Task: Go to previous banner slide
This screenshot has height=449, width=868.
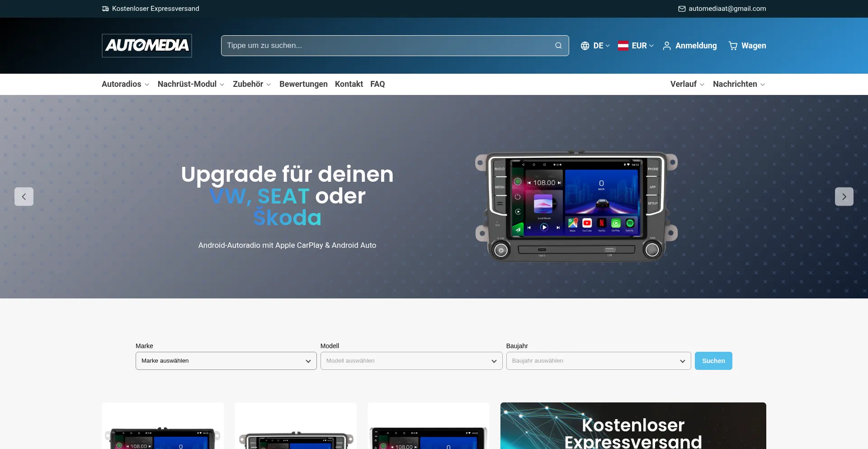Action: click(x=24, y=197)
